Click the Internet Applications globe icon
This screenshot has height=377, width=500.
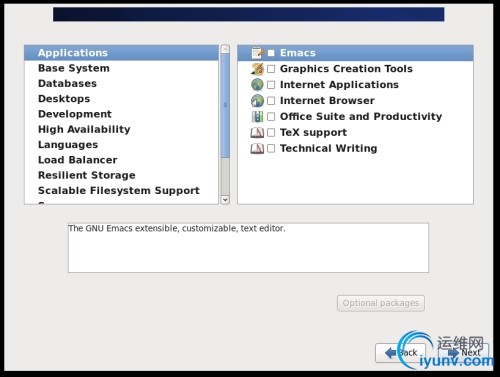pyautogui.click(x=257, y=85)
